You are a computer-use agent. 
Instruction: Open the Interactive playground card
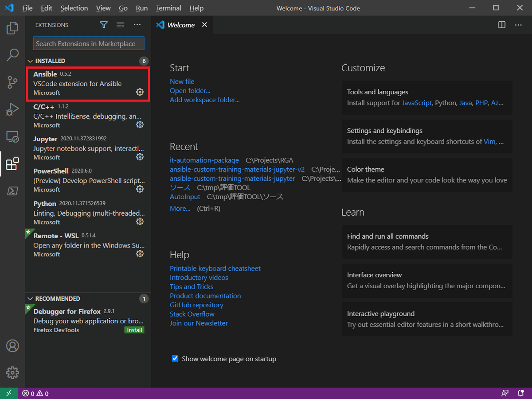pyautogui.click(x=427, y=319)
